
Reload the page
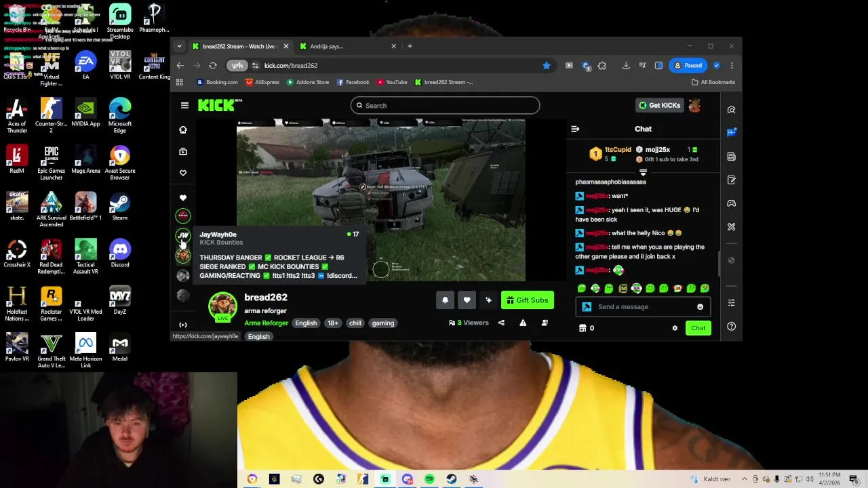tap(213, 66)
